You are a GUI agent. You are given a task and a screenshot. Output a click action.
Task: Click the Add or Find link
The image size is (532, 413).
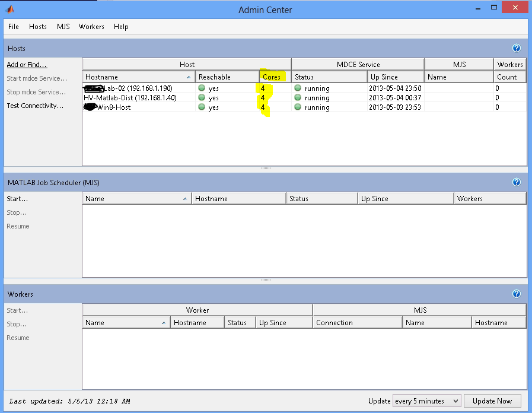pos(27,65)
